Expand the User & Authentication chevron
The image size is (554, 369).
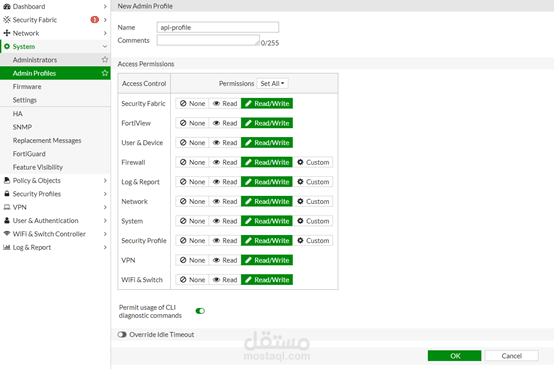coord(105,221)
